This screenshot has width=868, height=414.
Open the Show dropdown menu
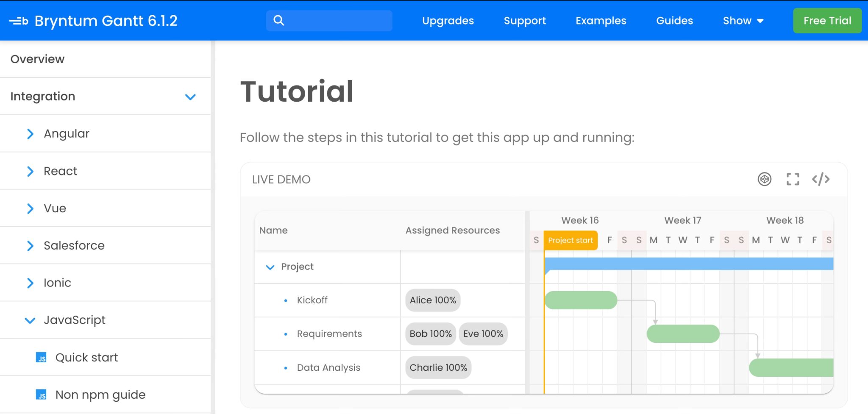pos(743,21)
